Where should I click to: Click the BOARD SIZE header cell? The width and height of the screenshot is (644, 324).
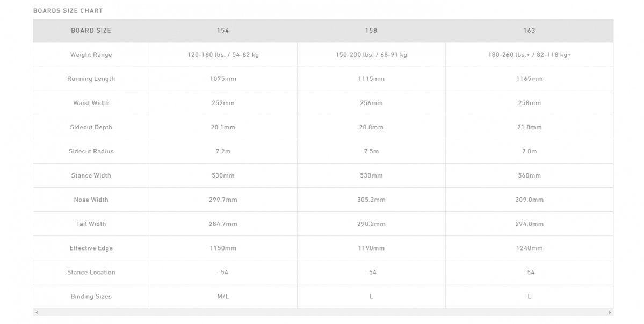tap(91, 31)
